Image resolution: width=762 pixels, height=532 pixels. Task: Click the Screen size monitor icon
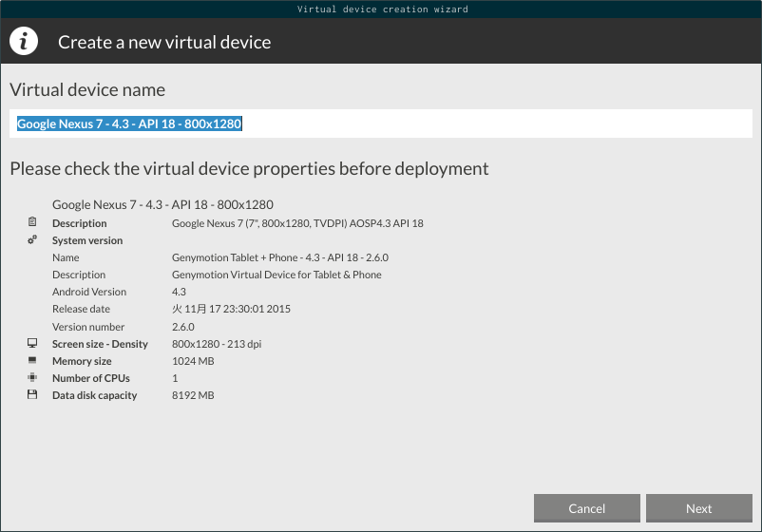[32, 343]
